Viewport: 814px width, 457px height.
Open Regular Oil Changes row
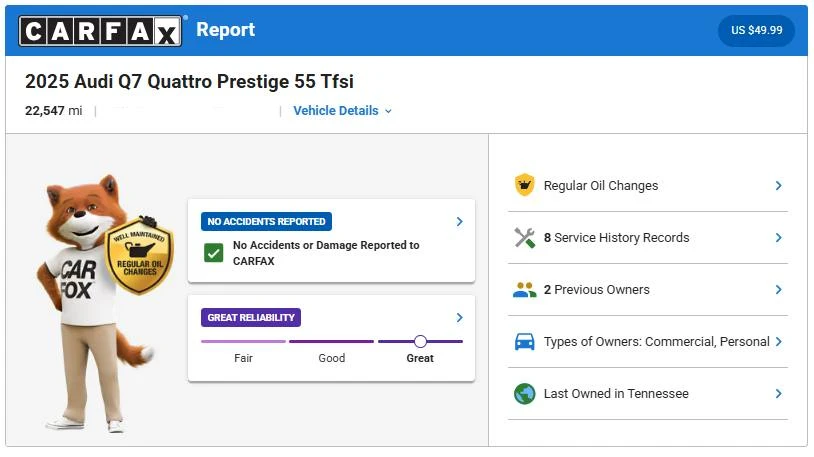tap(648, 185)
